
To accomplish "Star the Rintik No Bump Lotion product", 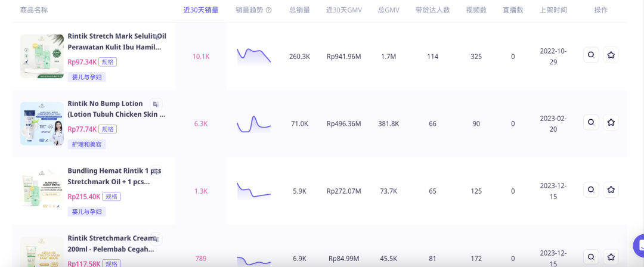I will click(611, 123).
